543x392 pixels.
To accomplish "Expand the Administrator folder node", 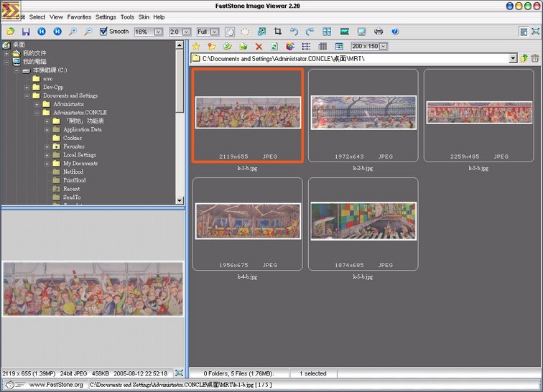I will (x=37, y=104).
